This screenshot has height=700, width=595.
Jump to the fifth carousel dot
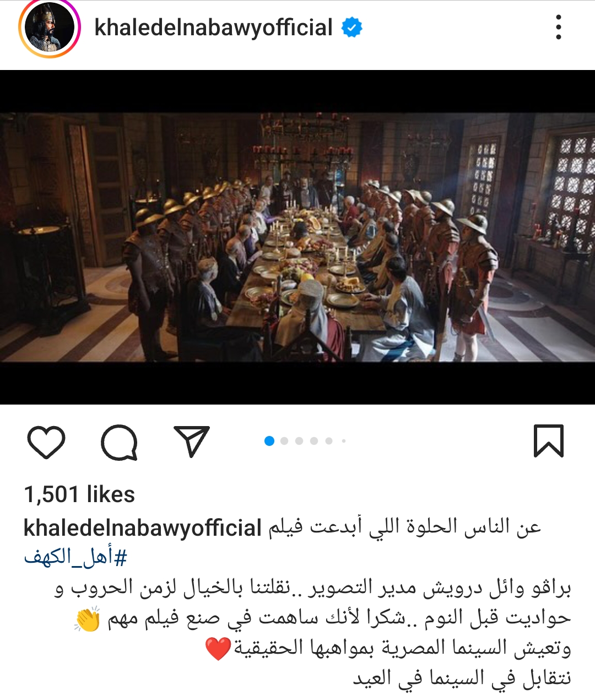[x=329, y=440]
